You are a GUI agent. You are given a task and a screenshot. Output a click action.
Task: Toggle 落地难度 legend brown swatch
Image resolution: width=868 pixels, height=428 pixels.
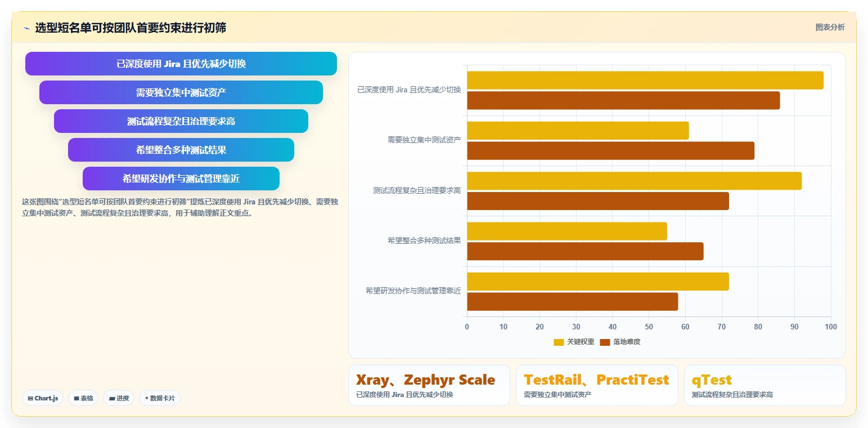click(605, 342)
